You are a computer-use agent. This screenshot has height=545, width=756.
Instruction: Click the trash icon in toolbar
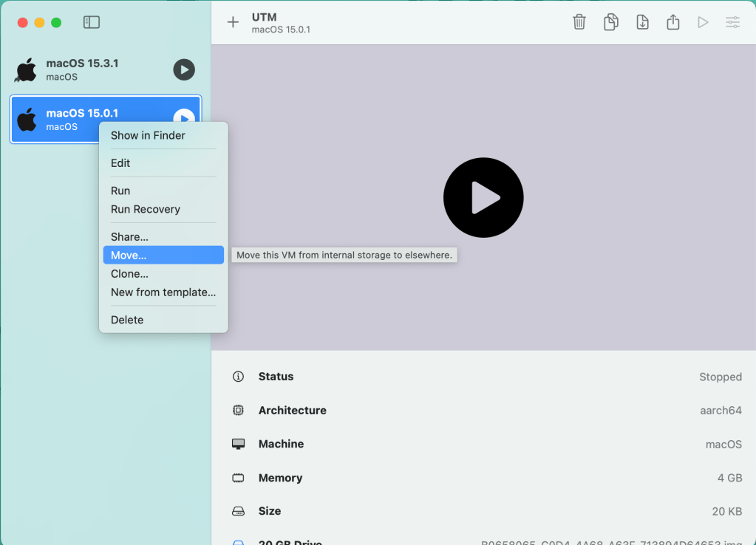coord(579,22)
